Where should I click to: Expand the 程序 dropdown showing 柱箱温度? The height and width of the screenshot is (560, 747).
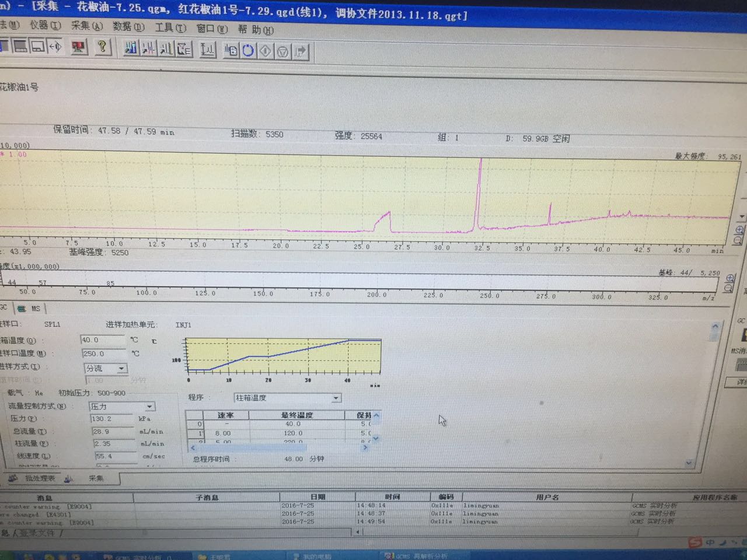click(336, 398)
